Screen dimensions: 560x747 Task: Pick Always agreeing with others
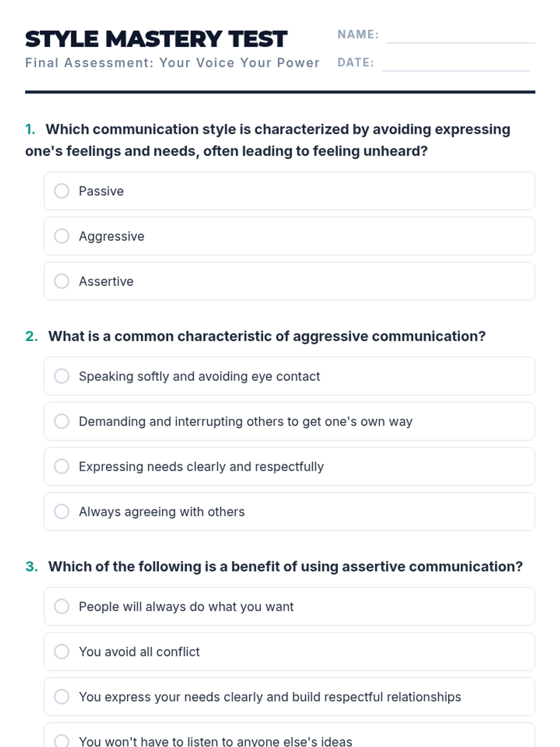point(62,512)
